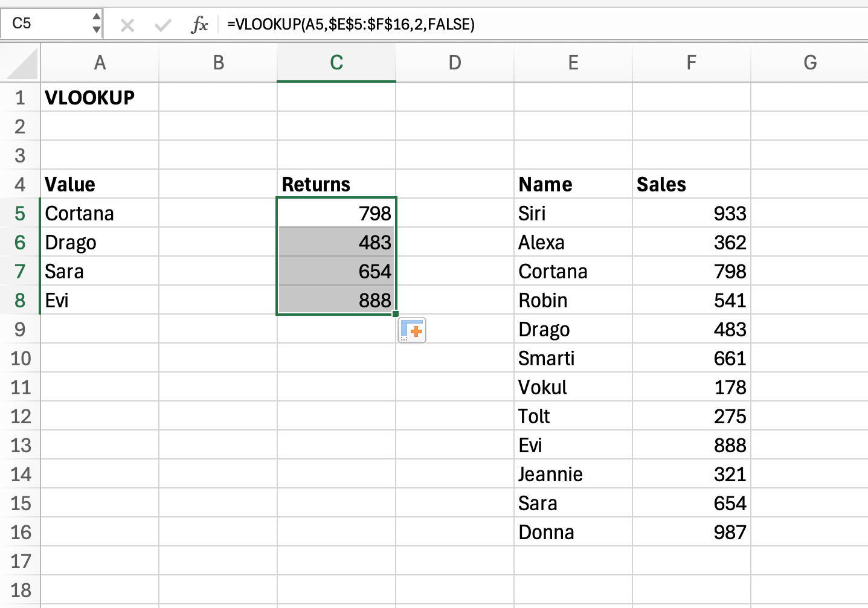Select the Evi cell in Name column
The height and width of the screenshot is (608, 868).
[x=573, y=445]
